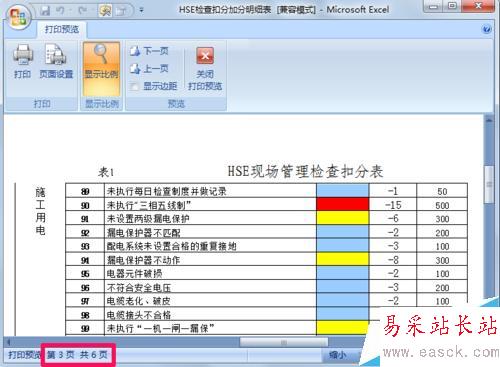Screen dimensions: 500x367
Task: Select the 打印预览 ribbon tab
Action: click(x=62, y=29)
